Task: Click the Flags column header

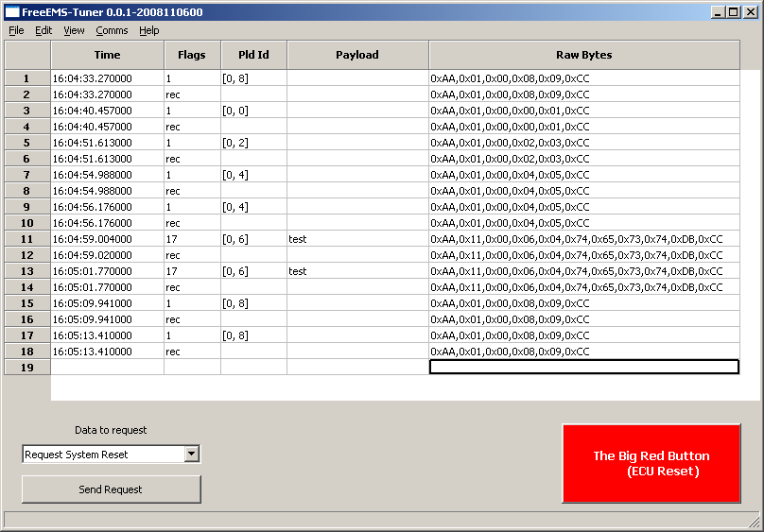Action: tap(192, 55)
